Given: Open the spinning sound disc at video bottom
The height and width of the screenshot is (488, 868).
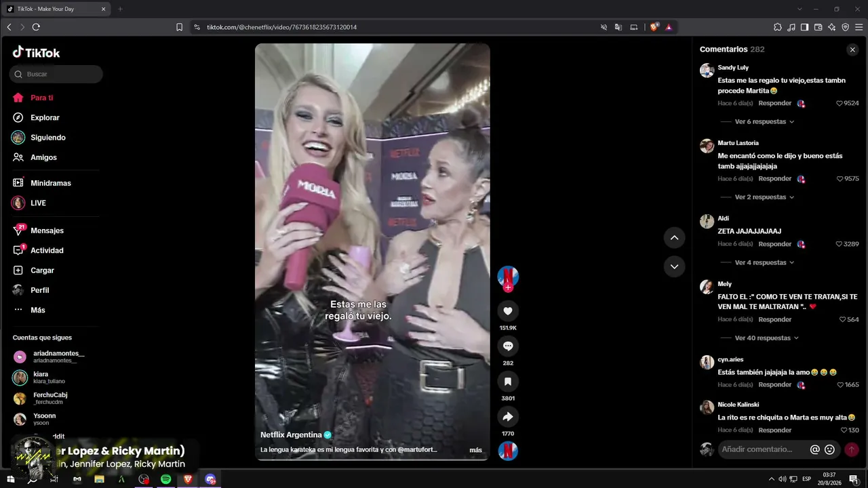Looking at the screenshot, I should coord(508,451).
